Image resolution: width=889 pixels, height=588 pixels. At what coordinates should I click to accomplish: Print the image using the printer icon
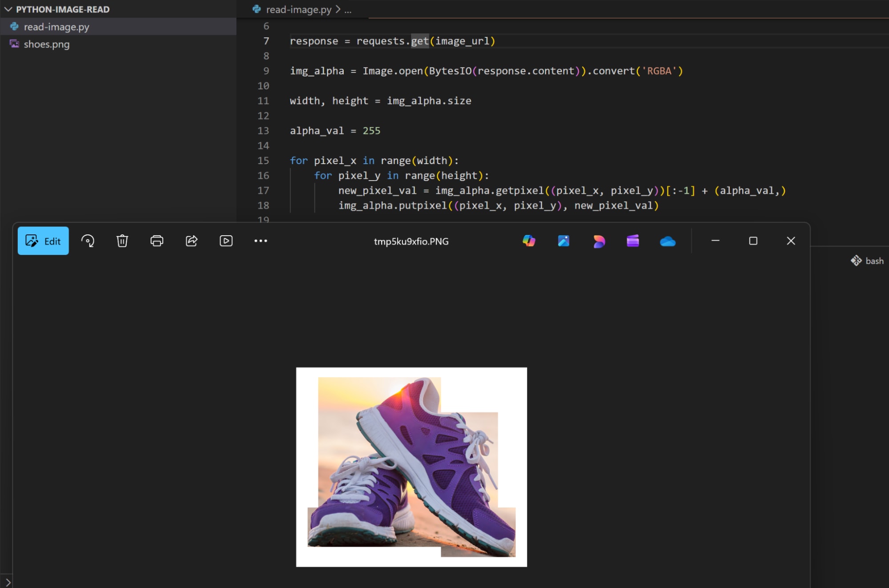tap(157, 241)
